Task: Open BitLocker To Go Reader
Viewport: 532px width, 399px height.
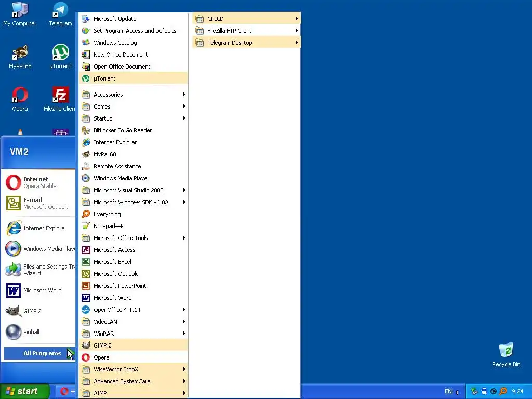Action: (133, 130)
